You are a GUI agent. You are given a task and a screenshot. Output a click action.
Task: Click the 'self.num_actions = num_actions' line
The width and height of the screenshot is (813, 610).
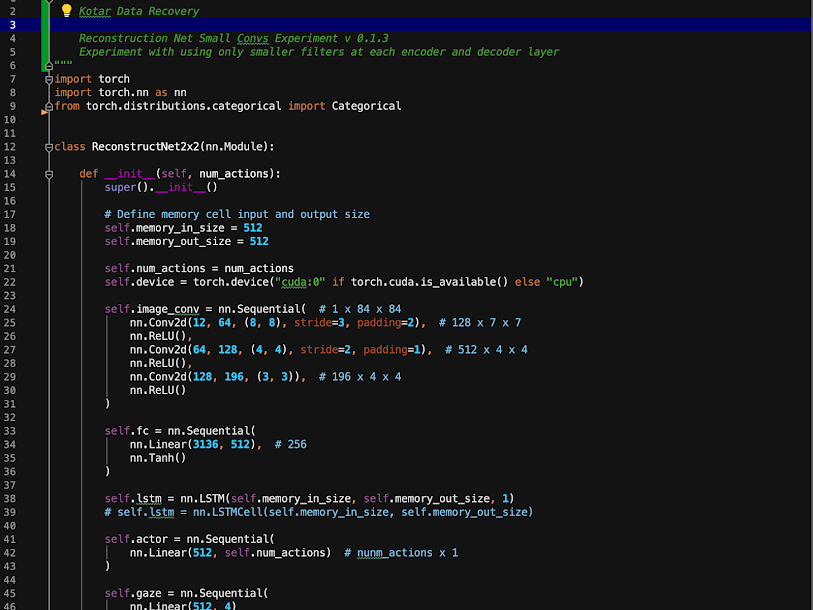[x=199, y=268]
